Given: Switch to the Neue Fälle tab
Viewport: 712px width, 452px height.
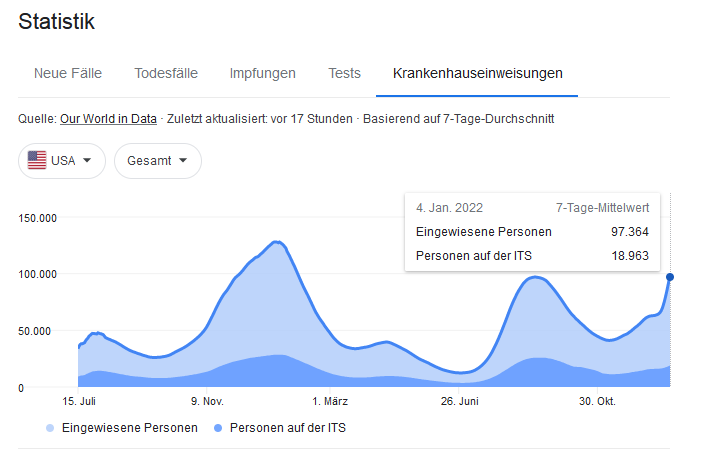Looking at the screenshot, I should point(68,73).
